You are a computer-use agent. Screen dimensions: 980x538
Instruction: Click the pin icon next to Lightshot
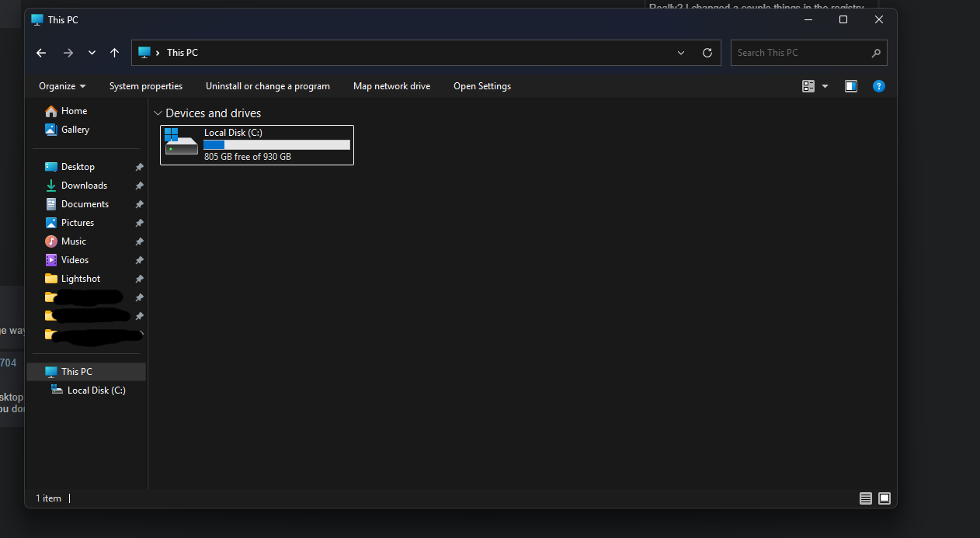[x=139, y=279]
